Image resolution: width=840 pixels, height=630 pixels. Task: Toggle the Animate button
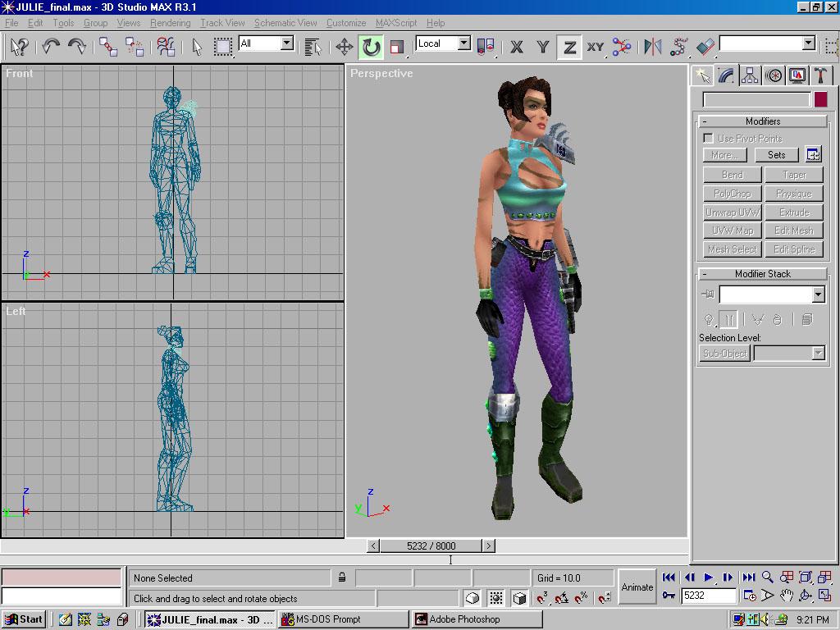pos(637,587)
